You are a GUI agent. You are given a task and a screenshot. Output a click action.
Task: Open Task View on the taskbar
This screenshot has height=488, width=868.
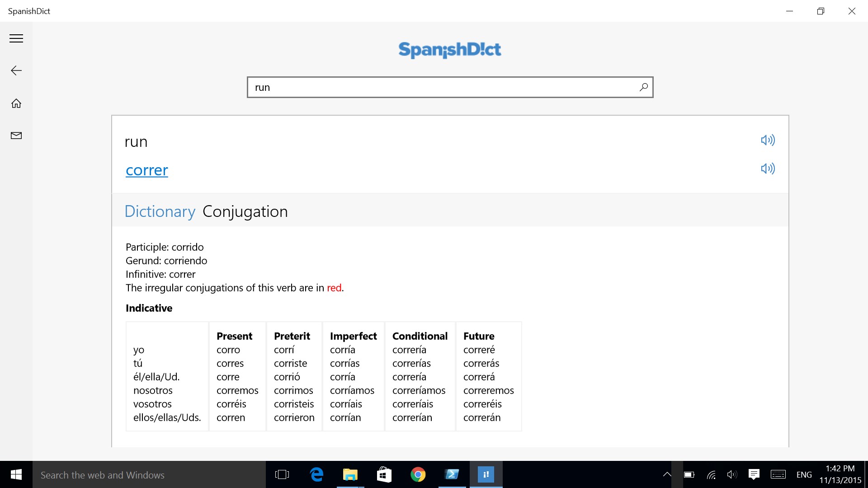(282, 474)
